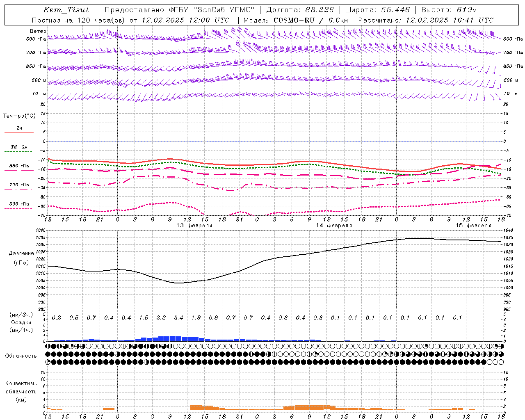Click the '500 м' wind level label on left
Screen dimensions: 525x420
pyautogui.click(x=39, y=80)
